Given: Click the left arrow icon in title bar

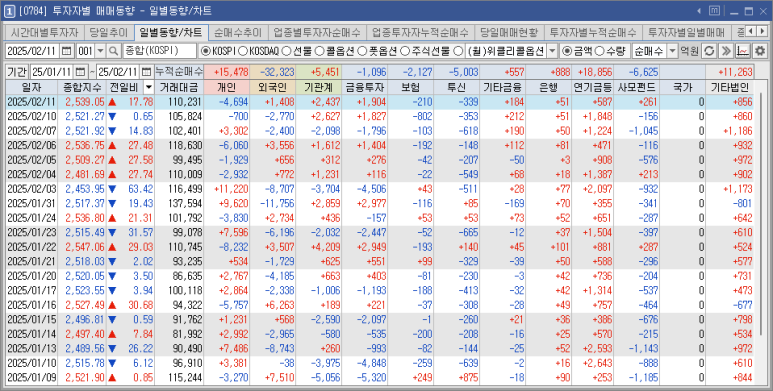Looking at the screenshot, I should [700, 11].
